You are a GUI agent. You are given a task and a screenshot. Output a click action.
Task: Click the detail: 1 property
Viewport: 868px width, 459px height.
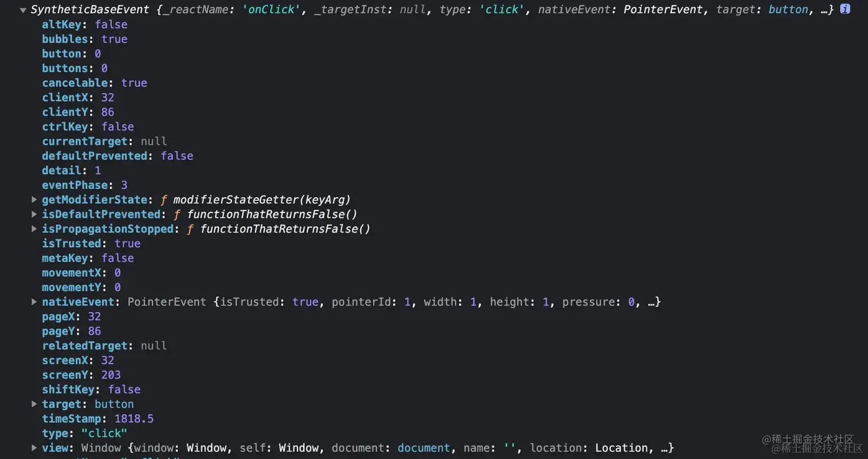point(71,171)
